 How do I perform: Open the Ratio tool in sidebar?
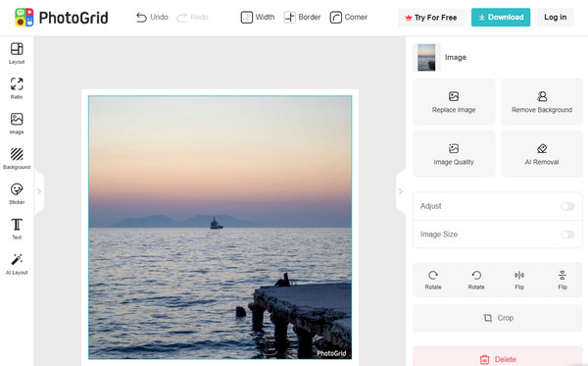pyautogui.click(x=17, y=88)
